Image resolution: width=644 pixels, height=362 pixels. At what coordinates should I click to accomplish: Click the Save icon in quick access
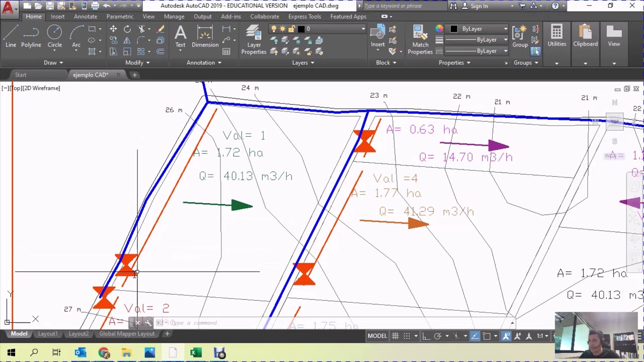(x=50, y=6)
